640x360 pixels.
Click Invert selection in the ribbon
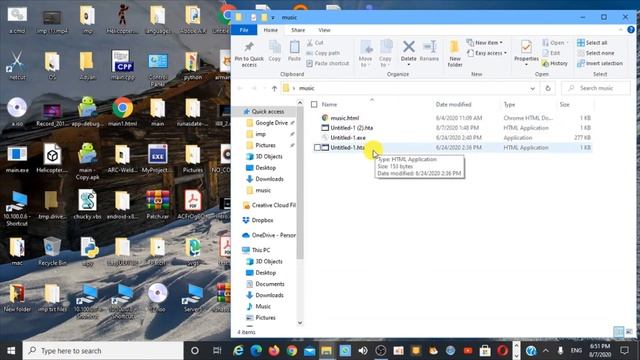pyautogui.click(x=600, y=63)
